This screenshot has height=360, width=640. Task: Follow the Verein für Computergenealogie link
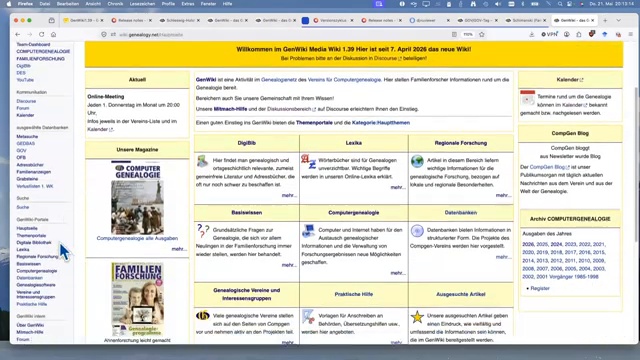[344, 80]
